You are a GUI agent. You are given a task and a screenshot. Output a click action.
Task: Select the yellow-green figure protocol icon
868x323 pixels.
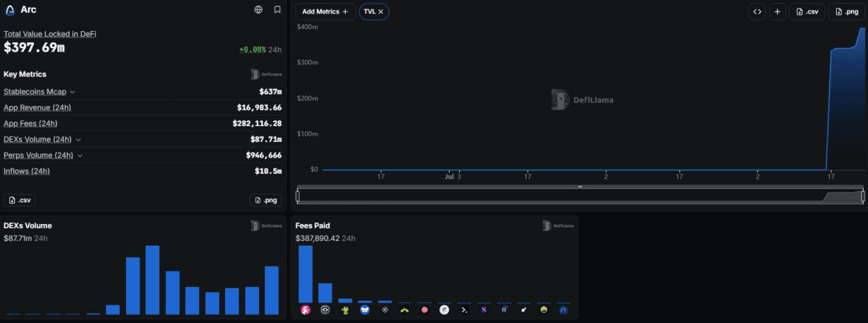(345, 310)
